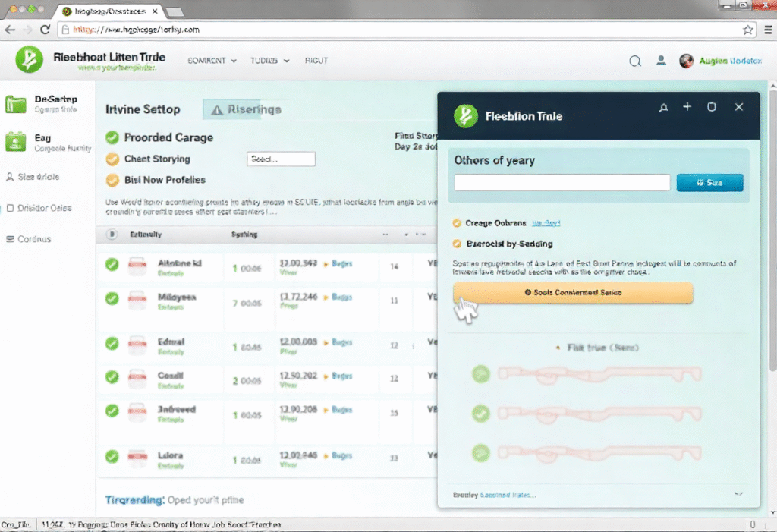Toggle the Edmal row check
The image size is (777, 532).
pyautogui.click(x=112, y=344)
